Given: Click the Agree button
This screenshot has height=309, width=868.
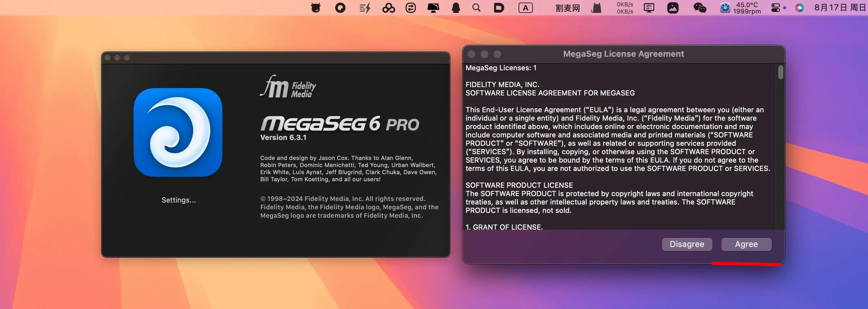Looking at the screenshot, I should click(746, 244).
